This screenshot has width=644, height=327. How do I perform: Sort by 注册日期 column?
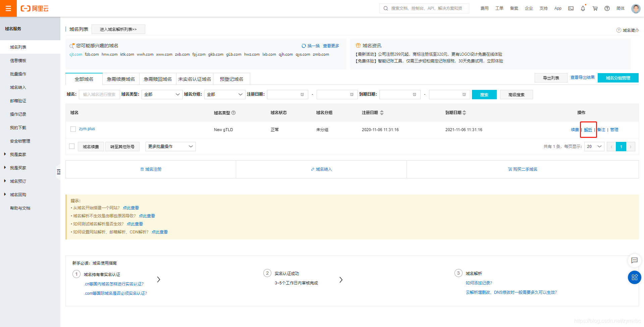click(382, 113)
